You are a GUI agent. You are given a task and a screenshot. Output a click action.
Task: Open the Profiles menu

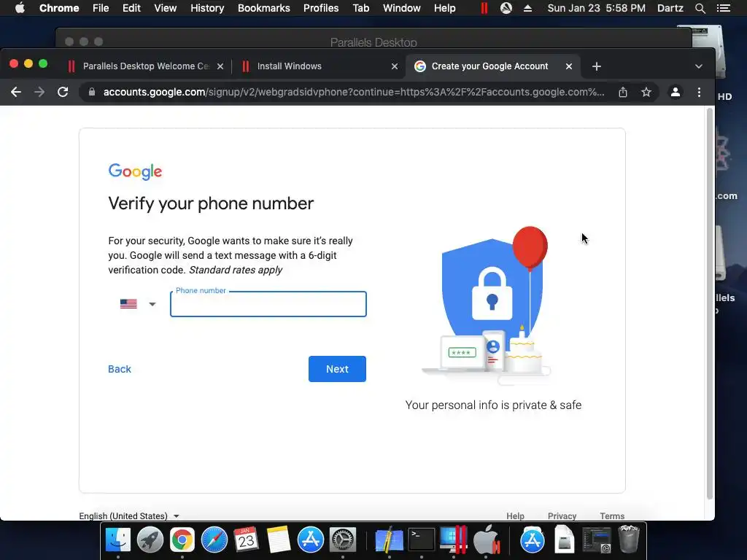pyautogui.click(x=321, y=8)
